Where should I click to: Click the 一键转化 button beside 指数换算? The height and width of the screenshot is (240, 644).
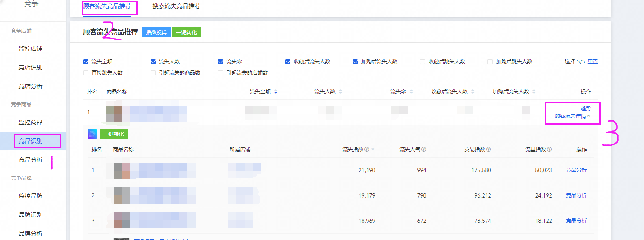point(187,32)
